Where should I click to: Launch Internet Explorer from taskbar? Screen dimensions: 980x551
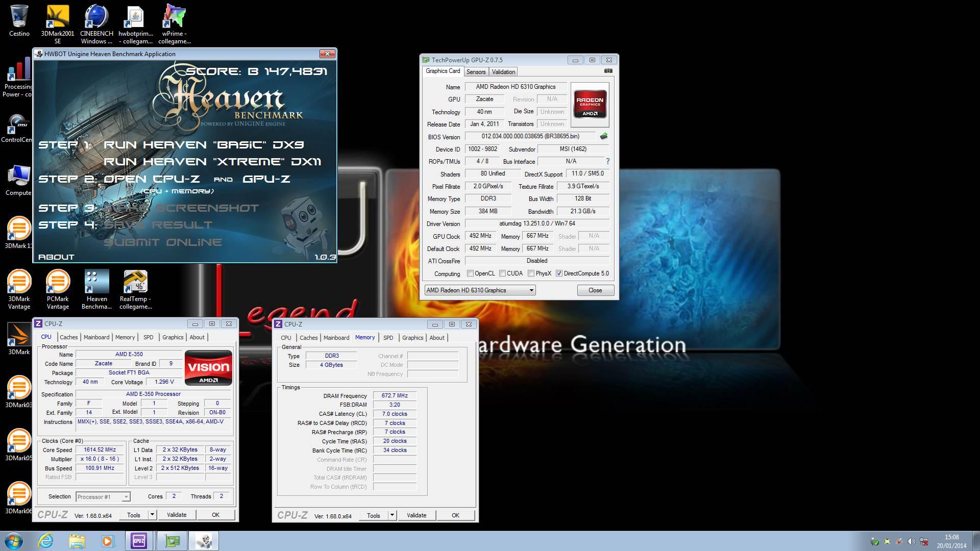coord(45,541)
